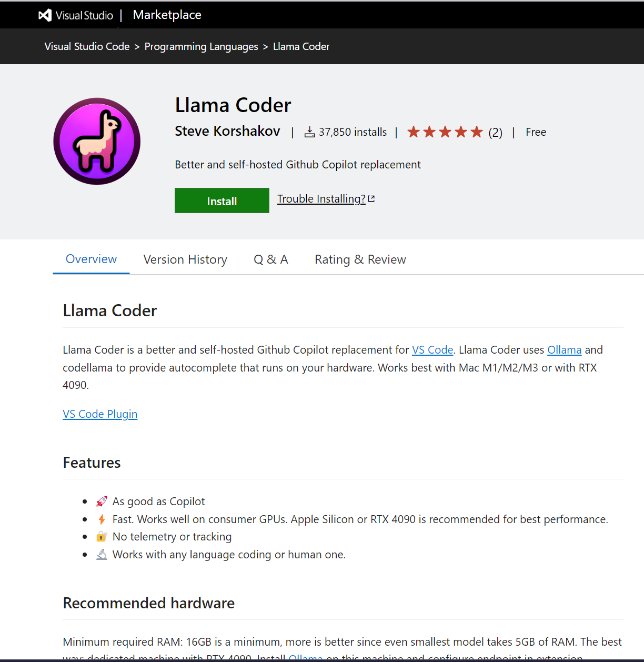Click the Llama Coder extension logo

click(x=97, y=141)
